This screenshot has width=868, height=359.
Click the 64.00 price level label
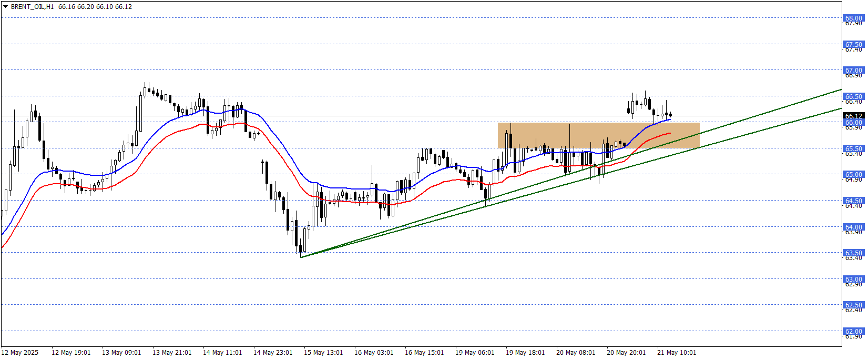(853, 227)
